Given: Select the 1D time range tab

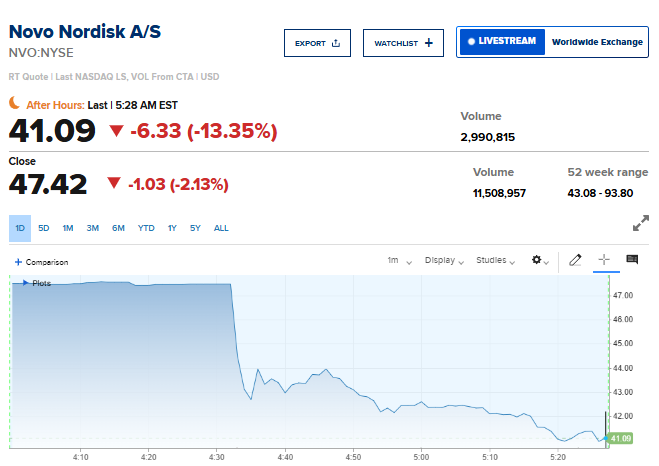Looking at the screenshot, I should pos(21,228).
